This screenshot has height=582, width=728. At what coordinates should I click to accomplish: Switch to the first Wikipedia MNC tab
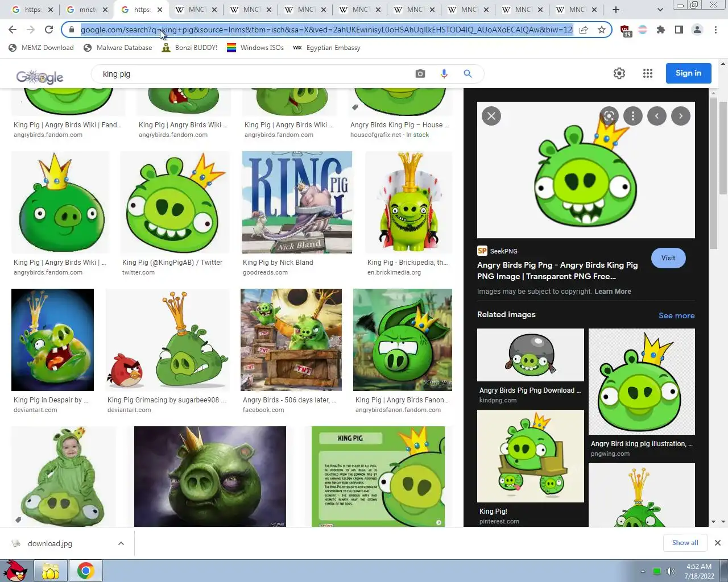(196, 10)
